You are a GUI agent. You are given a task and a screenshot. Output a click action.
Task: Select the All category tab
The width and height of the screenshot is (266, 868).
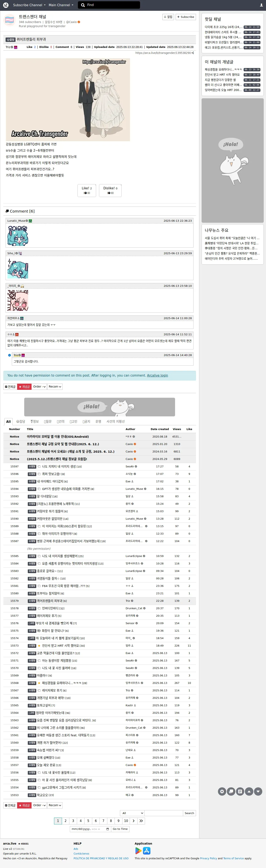(x=8, y=422)
